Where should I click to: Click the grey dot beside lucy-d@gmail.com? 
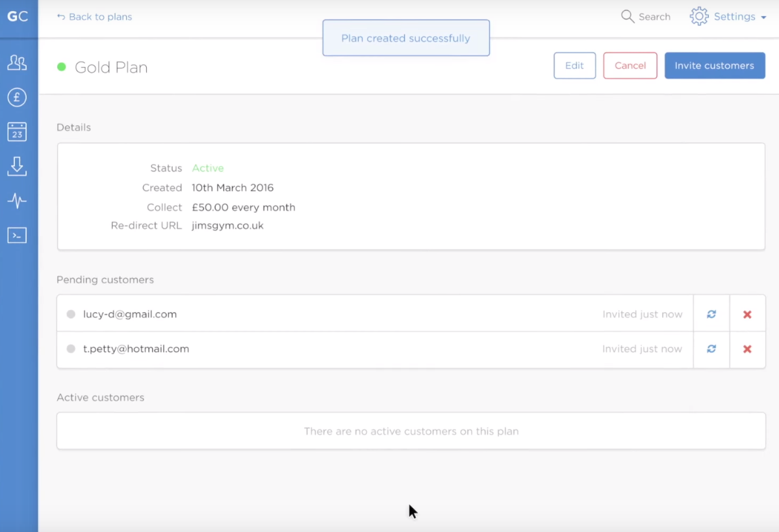click(71, 314)
